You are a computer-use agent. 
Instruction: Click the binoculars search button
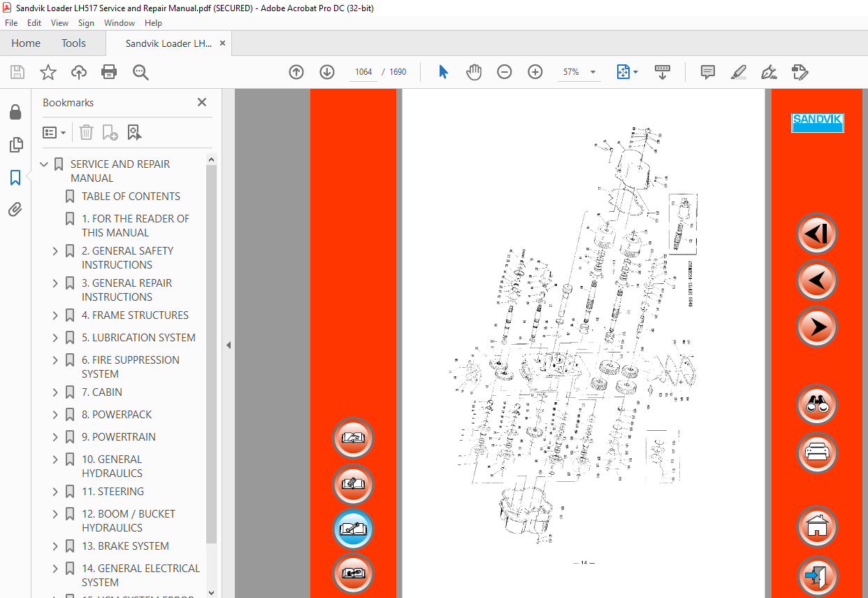point(817,405)
